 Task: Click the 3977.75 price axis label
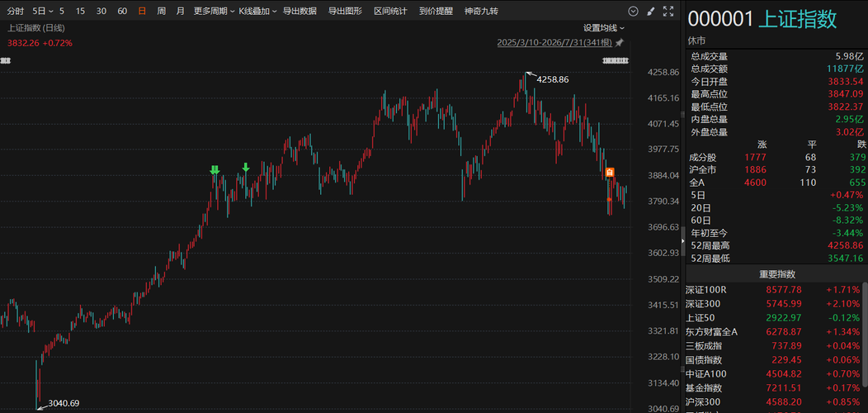coord(663,150)
